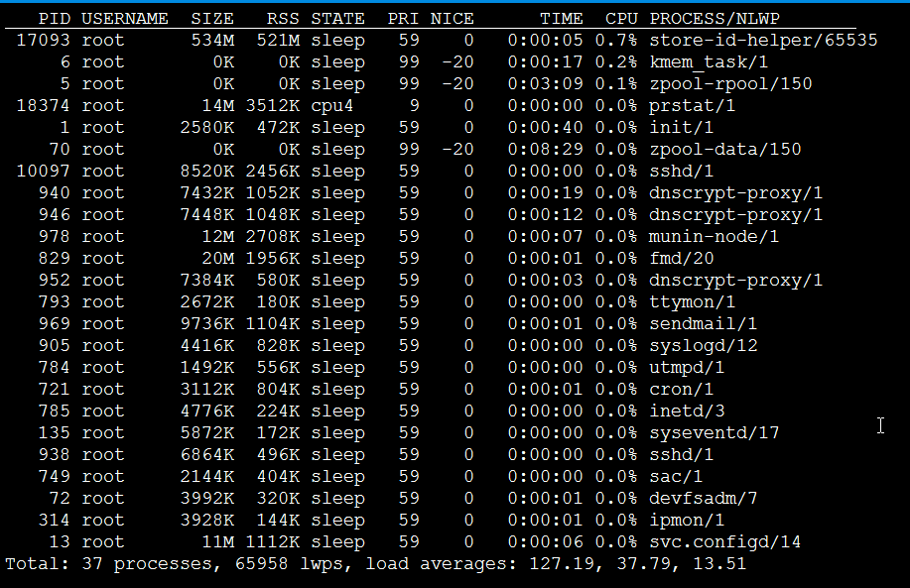Select sac/1 process name
This screenshot has width=910, height=588.
pyautogui.click(x=676, y=477)
